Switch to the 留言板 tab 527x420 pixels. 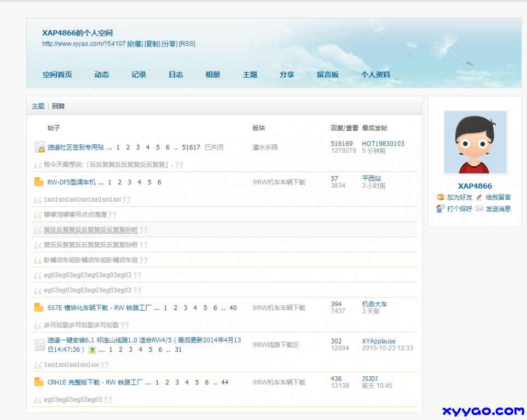coord(328,75)
